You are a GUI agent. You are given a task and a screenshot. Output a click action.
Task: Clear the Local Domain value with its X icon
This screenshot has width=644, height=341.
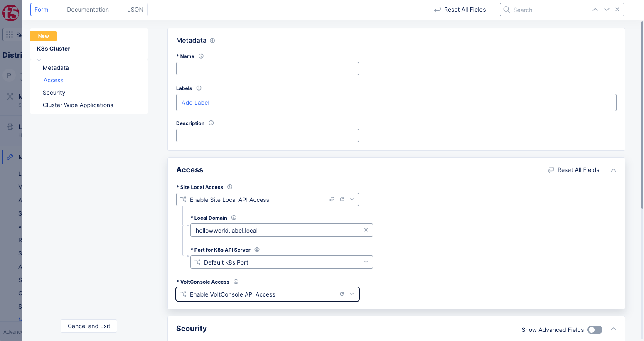point(366,230)
